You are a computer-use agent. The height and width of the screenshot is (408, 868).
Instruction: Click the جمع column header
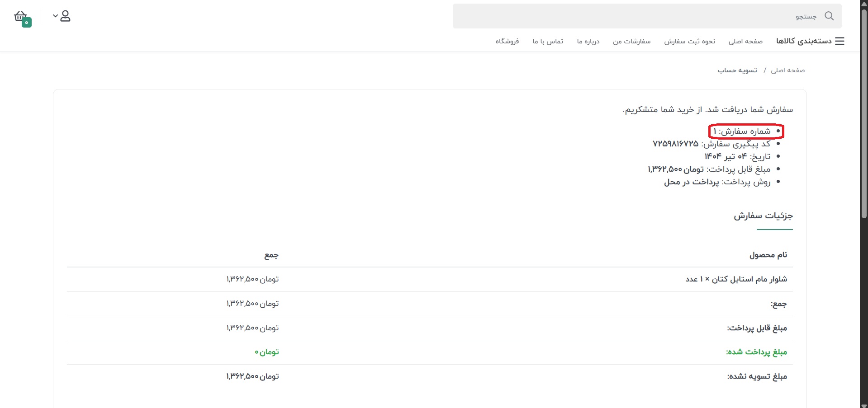(271, 255)
